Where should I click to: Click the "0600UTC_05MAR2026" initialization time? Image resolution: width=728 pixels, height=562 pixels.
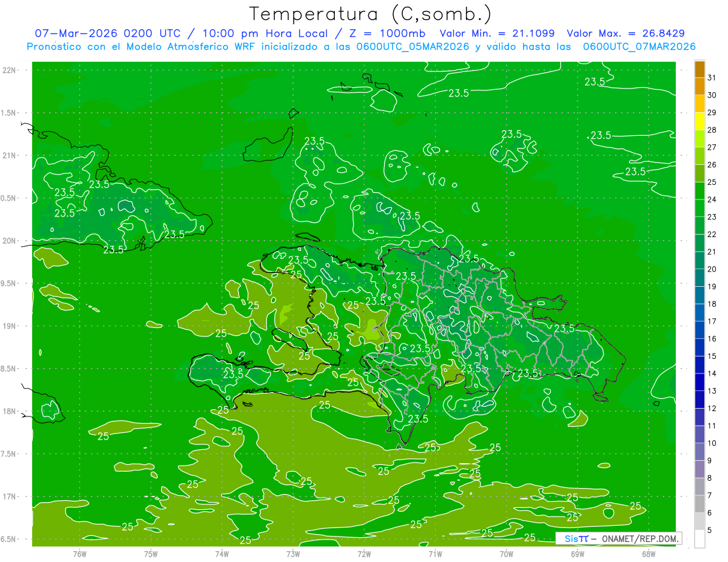pyautogui.click(x=412, y=47)
